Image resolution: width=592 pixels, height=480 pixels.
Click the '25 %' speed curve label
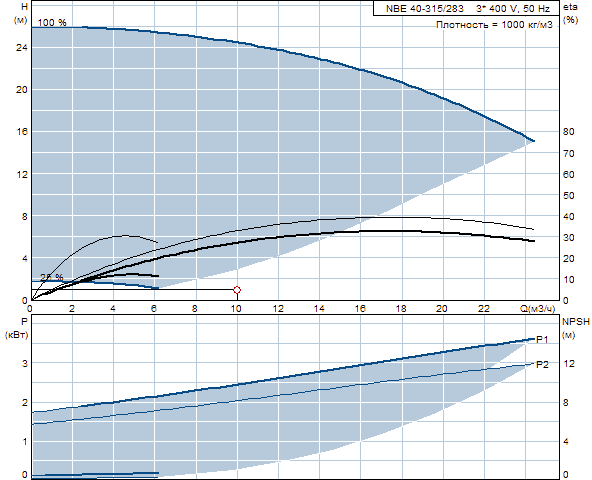point(52,277)
